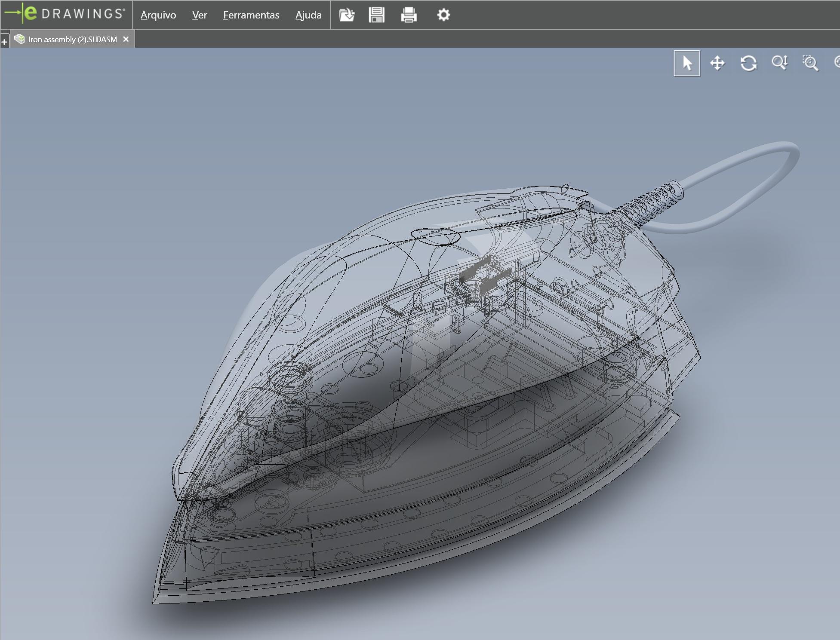Select the Zoom to Area tool
This screenshot has height=640, width=840.
point(810,63)
